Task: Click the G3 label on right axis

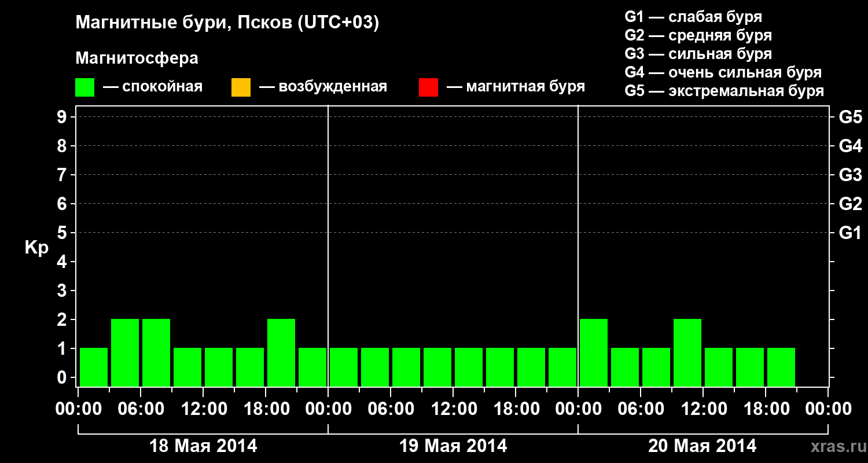Action: pos(851,175)
